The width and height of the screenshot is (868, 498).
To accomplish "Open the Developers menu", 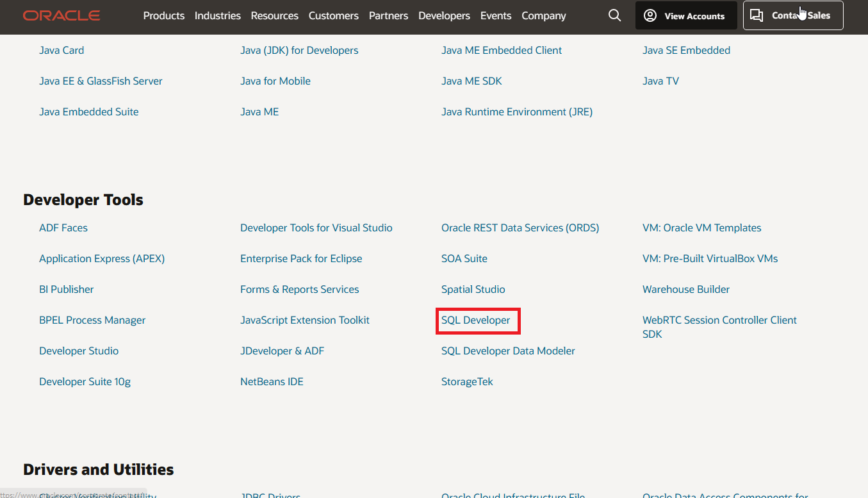I will tap(444, 15).
